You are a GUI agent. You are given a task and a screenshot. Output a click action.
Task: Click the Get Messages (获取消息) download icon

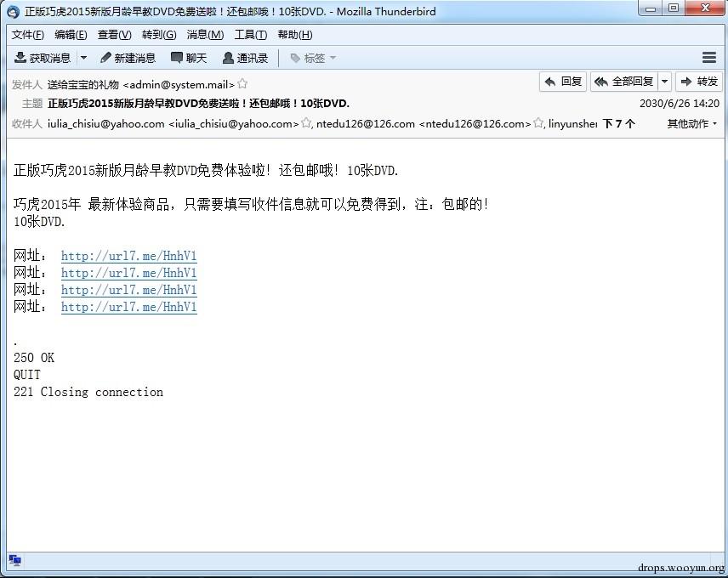[x=20, y=58]
